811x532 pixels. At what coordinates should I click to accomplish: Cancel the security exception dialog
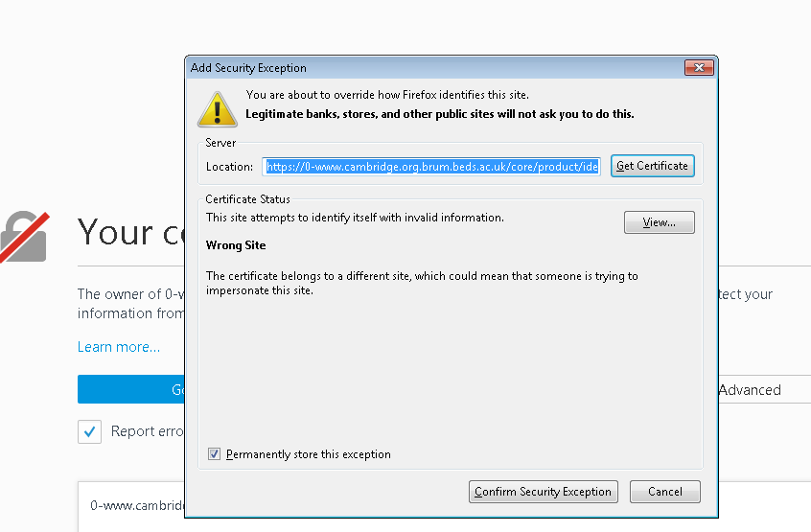click(x=664, y=492)
